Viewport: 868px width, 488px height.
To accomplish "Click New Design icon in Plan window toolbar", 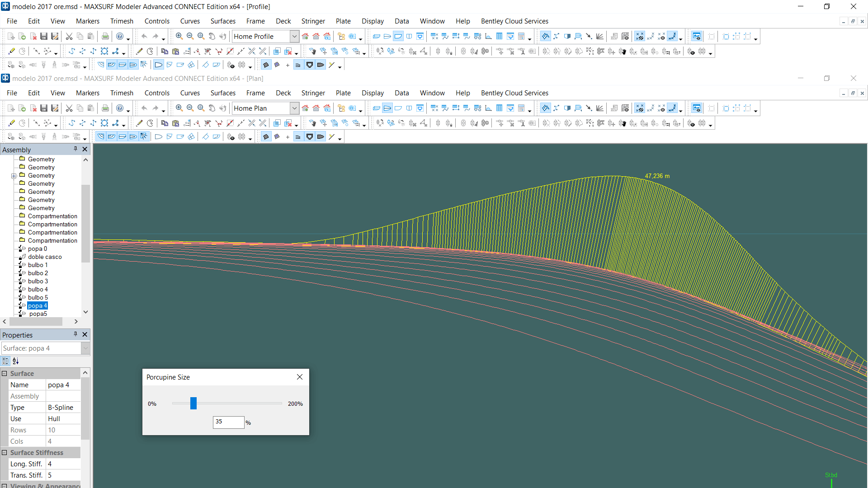I will tap(11, 108).
